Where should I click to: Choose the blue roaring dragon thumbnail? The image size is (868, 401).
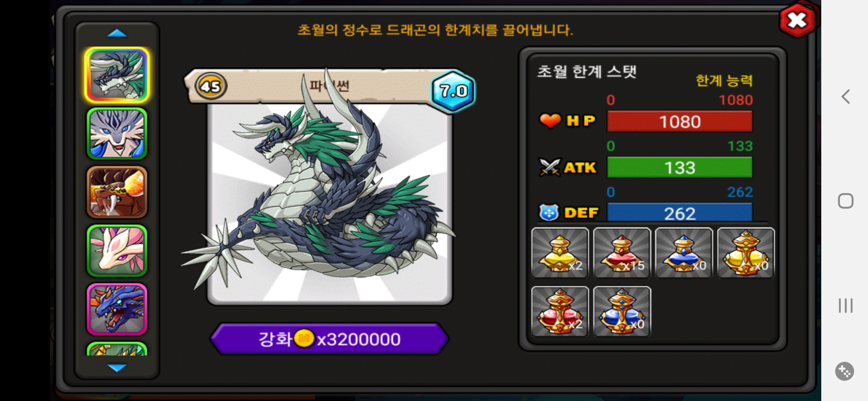point(117,309)
